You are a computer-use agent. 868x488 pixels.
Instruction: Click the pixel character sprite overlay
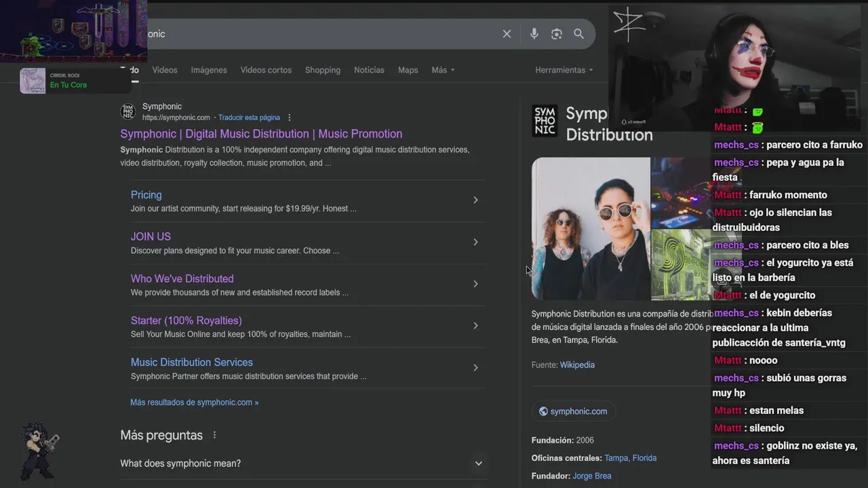pos(40,449)
